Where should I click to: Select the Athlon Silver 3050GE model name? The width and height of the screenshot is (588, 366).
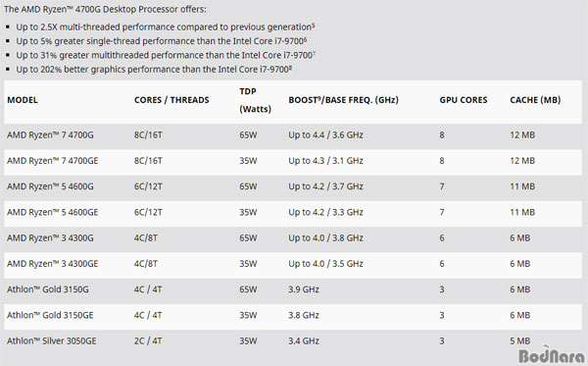[x=51, y=340]
